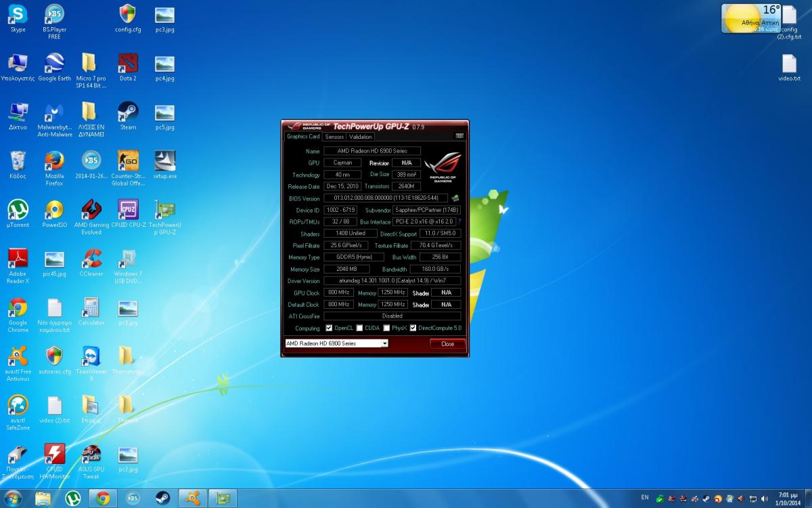Open the Google Chrome desktop shortcut
This screenshot has height=508, width=812.
coord(18,315)
